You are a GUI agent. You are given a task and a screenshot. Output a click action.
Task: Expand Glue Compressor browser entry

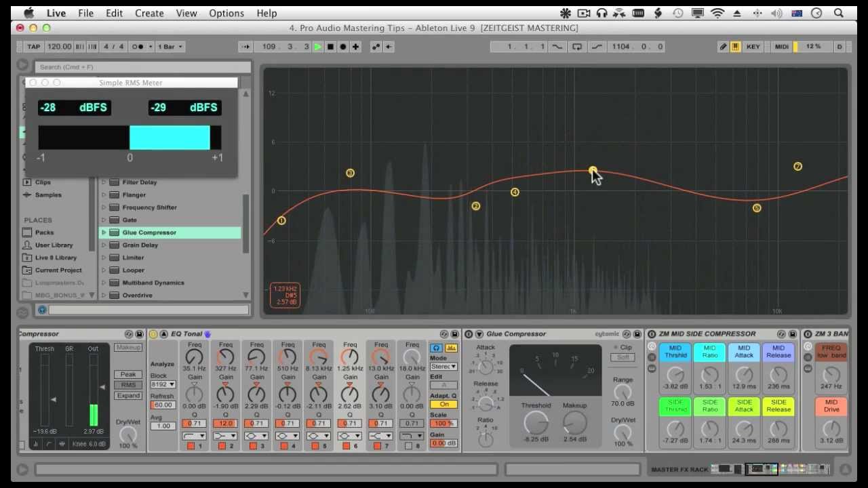coord(104,232)
